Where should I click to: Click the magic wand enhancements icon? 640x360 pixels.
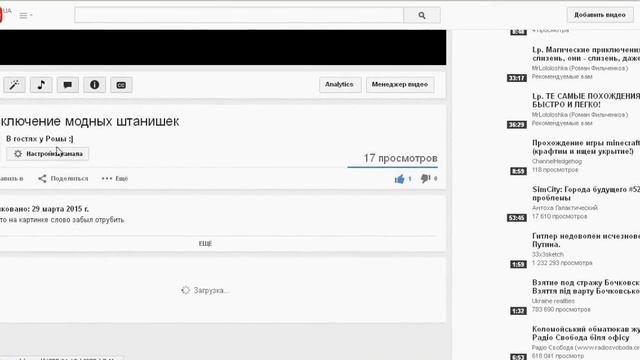(14, 85)
